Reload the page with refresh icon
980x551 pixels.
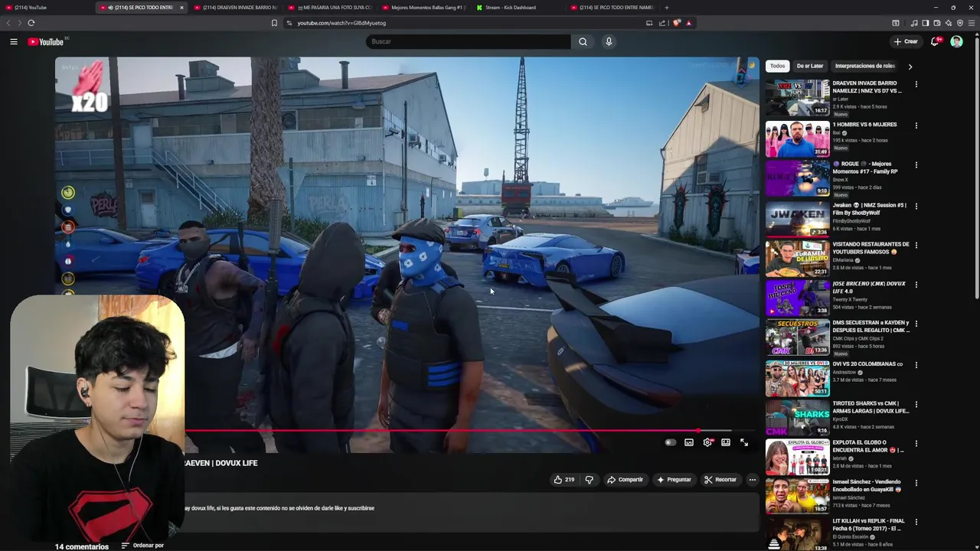pyautogui.click(x=31, y=23)
